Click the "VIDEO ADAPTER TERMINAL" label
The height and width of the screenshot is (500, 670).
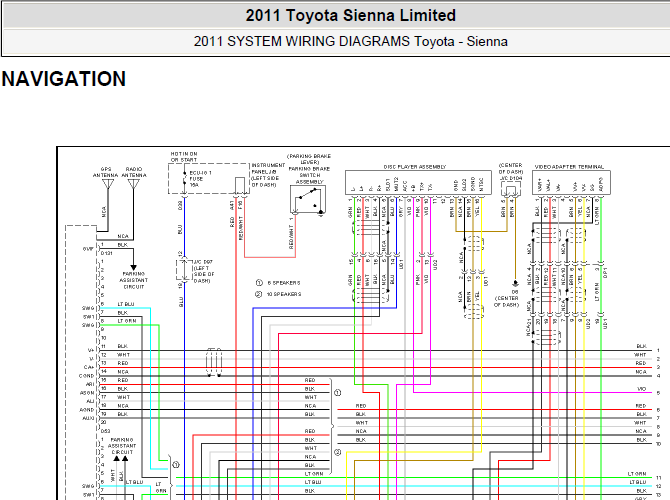(x=569, y=167)
